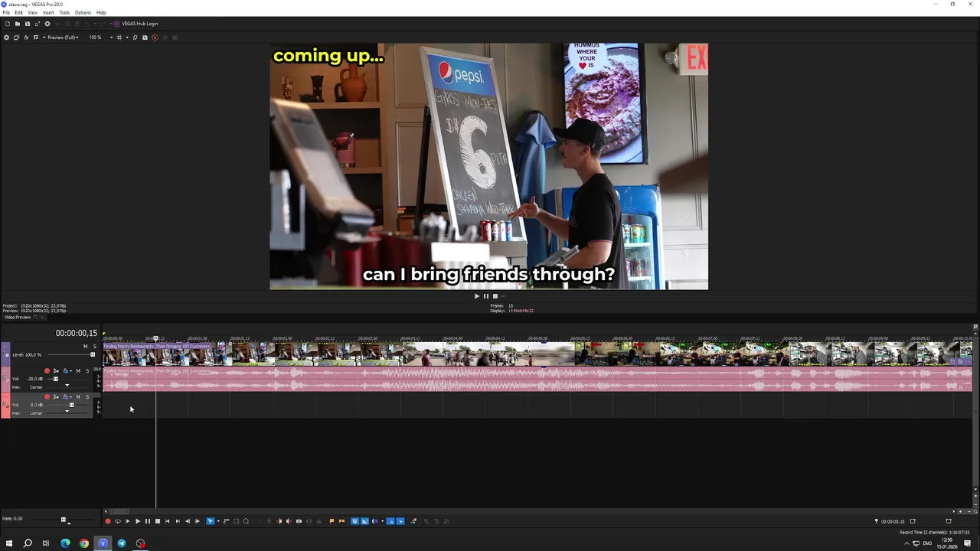This screenshot has height=551, width=980.
Task: Mute audio track 2
Action: click(78, 371)
